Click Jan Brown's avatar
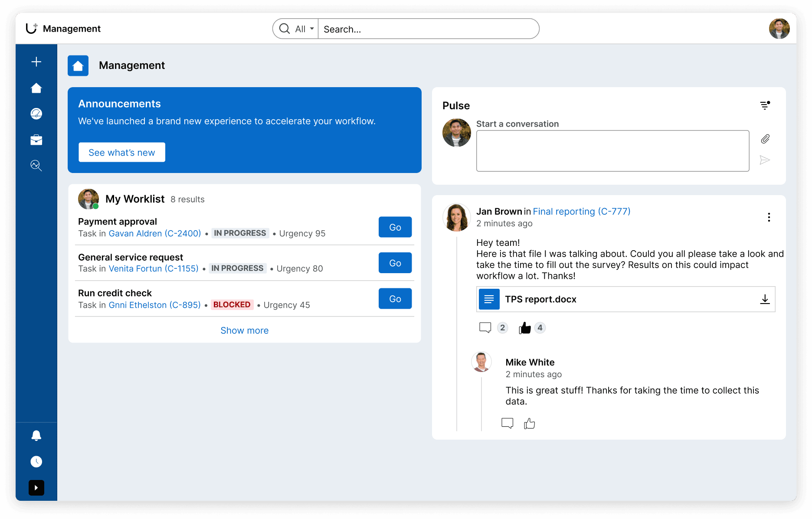The width and height of the screenshot is (812, 519). (x=457, y=217)
